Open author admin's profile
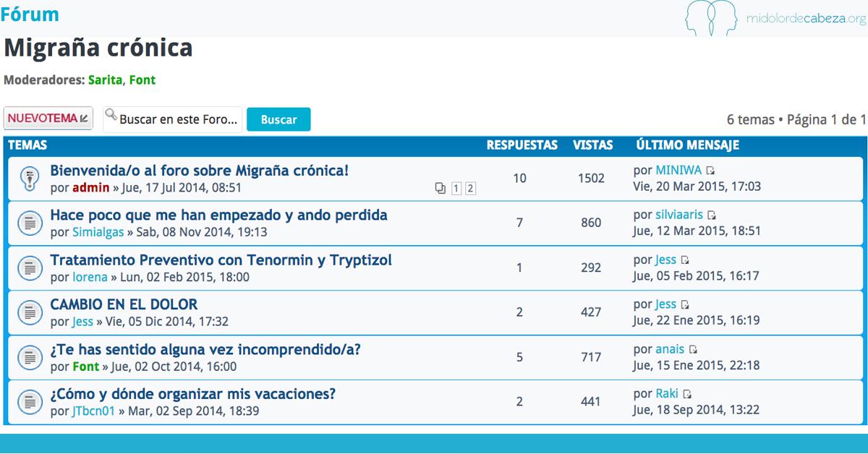Image resolution: width=868 pixels, height=454 pixels. click(90, 187)
